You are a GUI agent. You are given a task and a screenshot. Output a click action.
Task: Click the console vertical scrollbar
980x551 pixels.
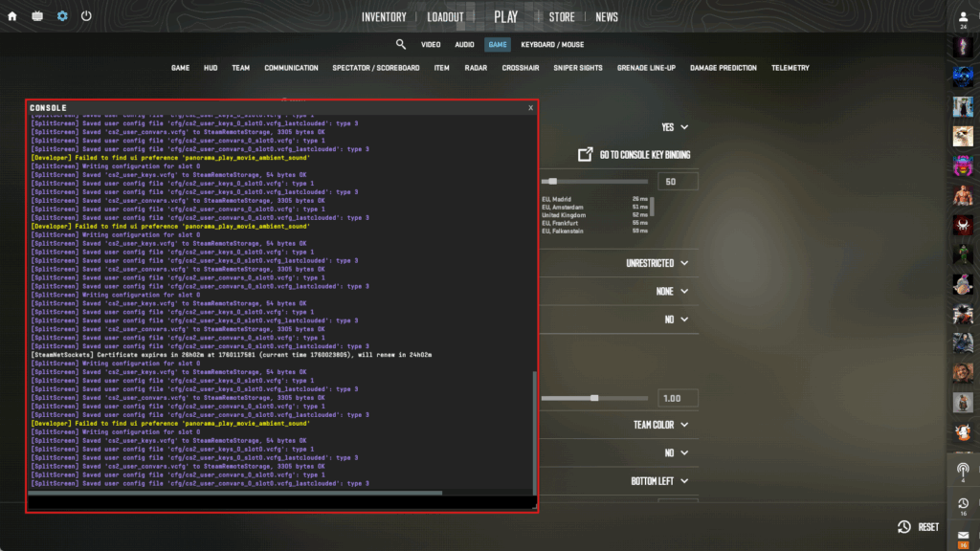pos(534,431)
